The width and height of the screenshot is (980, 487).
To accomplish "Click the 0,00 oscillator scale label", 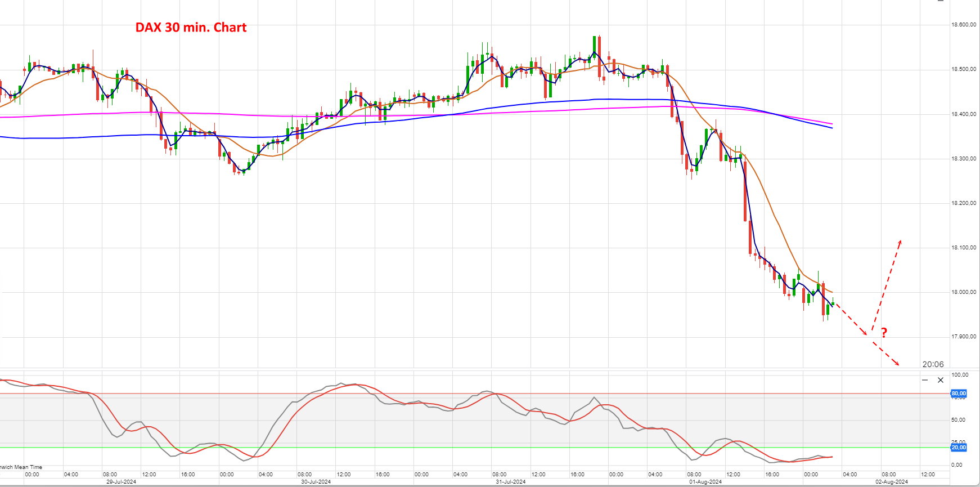I will pos(956,465).
